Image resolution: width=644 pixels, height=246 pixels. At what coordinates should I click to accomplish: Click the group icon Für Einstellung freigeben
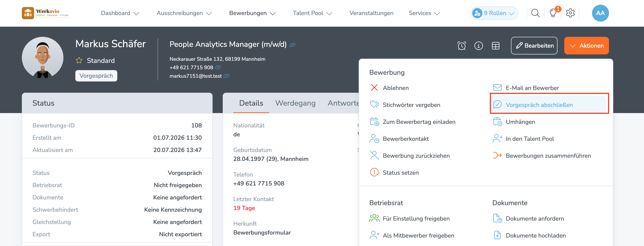click(374, 218)
